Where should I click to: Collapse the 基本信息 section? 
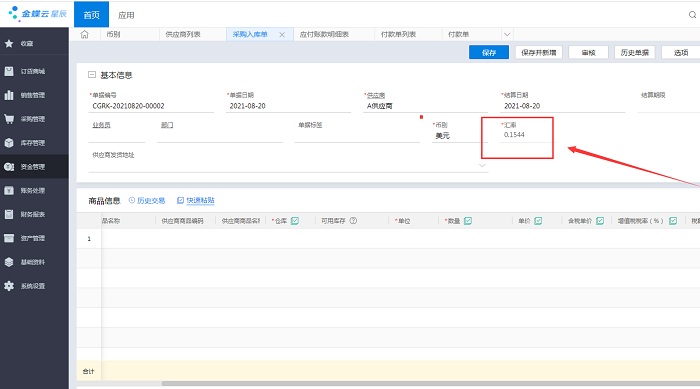click(x=92, y=75)
